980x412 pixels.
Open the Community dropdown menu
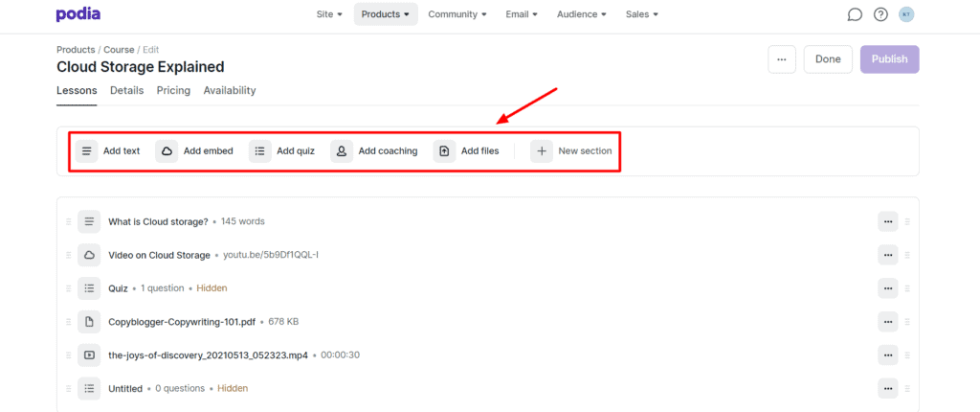(x=457, y=14)
